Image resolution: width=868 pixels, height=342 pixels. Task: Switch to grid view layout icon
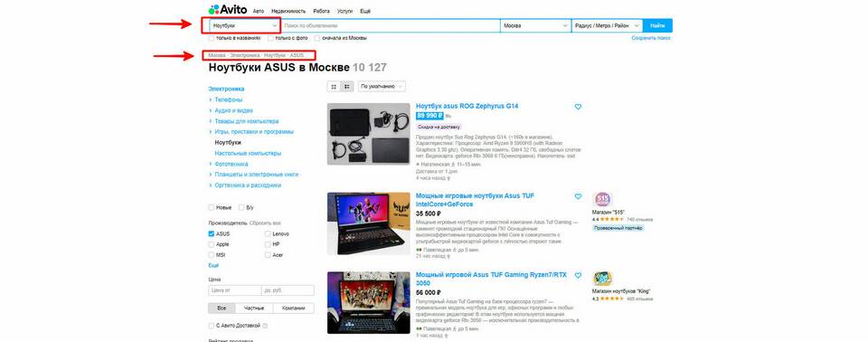[x=334, y=87]
